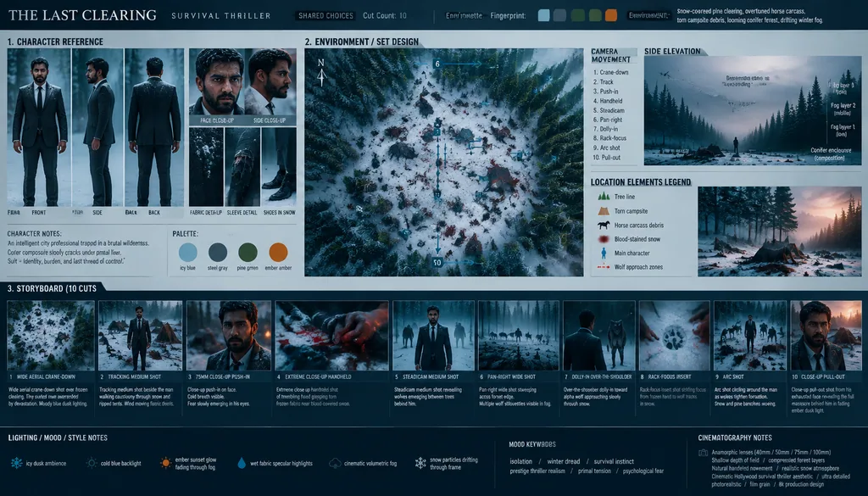Image resolution: width=868 pixels, height=496 pixels.
Task: Select the icy blue palette swatch
Action: pyautogui.click(x=187, y=253)
